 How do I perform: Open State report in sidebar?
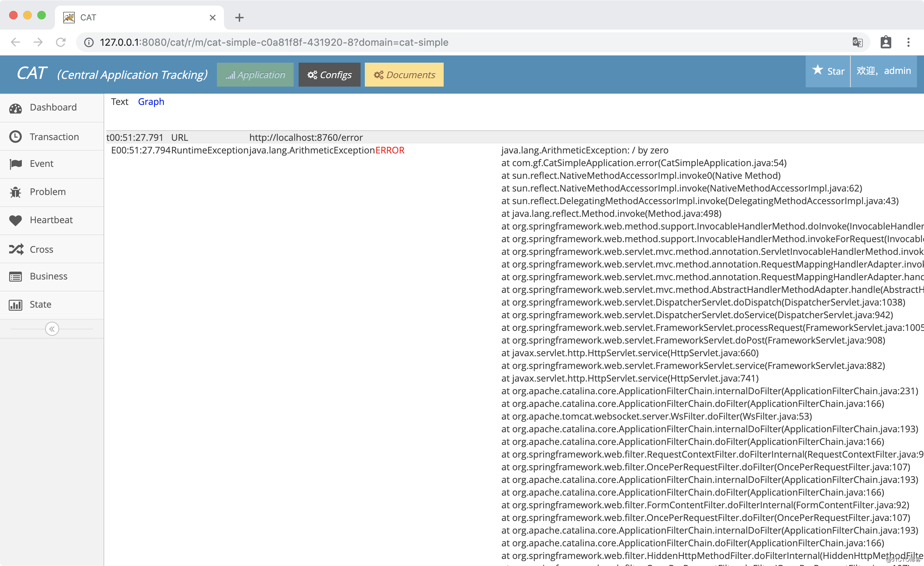(x=52, y=305)
